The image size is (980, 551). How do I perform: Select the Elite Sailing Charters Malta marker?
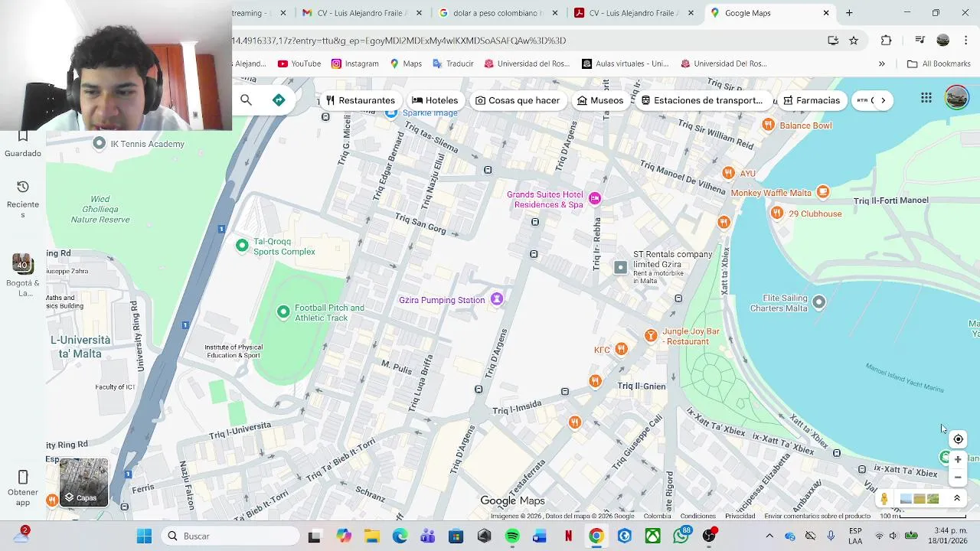[818, 302]
